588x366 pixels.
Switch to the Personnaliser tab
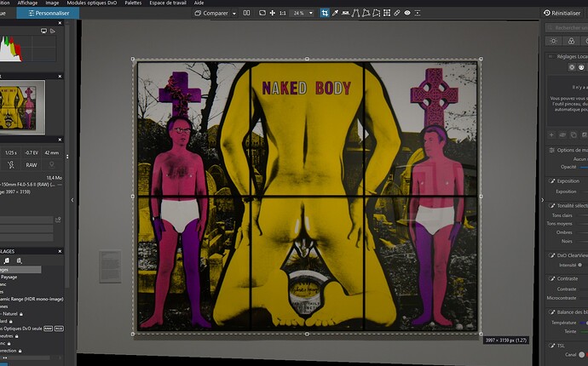[x=48, y=13]
